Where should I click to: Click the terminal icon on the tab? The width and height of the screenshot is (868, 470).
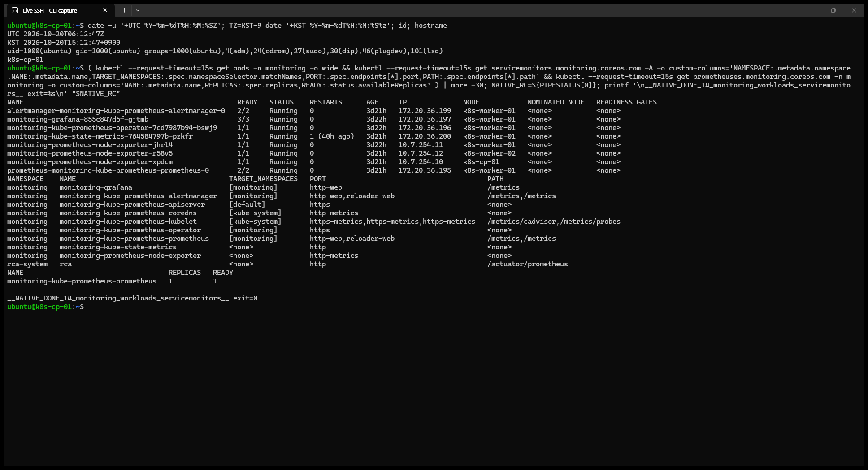15,10
